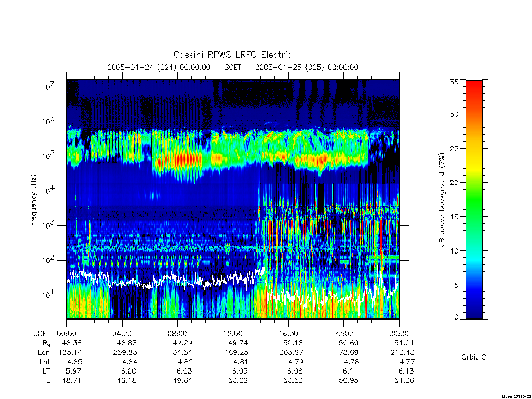The height and width of the screenshot is (399, 532).
Task: Click the L value '49.64'
Action: pyautogui.click(x=182, y=380)
